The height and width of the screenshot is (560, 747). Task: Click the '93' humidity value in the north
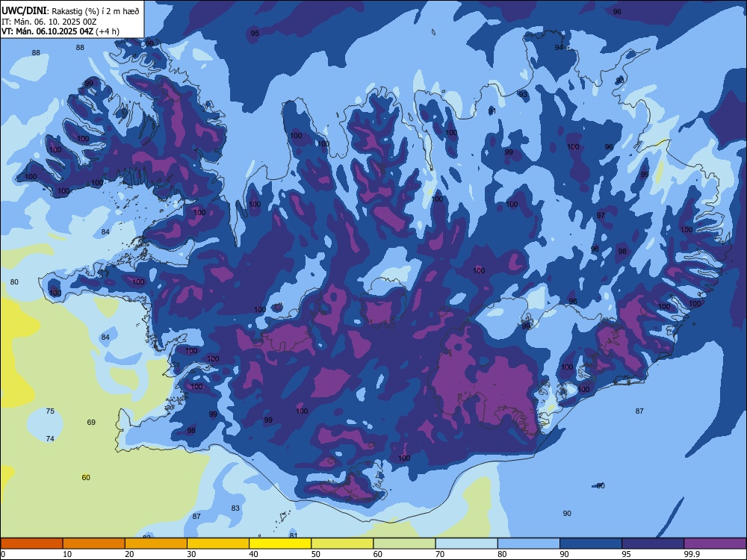click(x=523, y=95)
